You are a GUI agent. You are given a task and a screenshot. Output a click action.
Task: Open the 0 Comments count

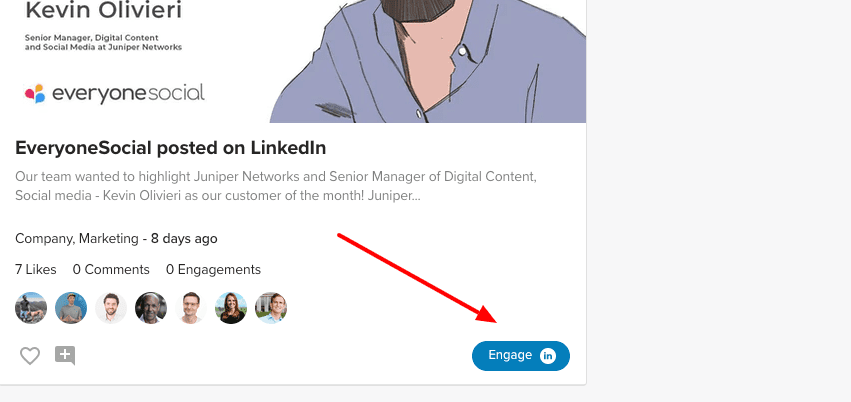pyautogui.click(x=111, y=270)
